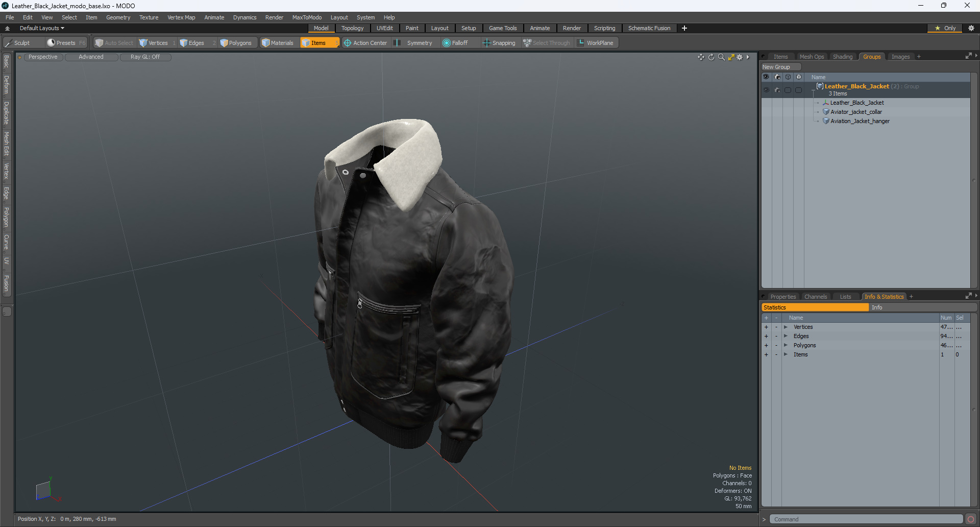Expand the Groups panel to full size
Image resolution: width=980 pixels, height=527 pixels.
pyautogui.click(x=968, y=56)
